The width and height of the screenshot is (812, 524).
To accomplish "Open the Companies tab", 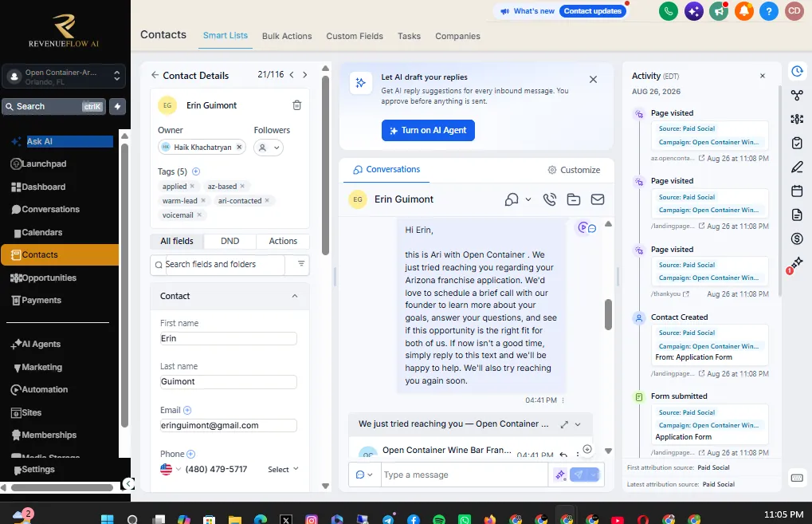I will pyautogui.click(x=457, y=36).
